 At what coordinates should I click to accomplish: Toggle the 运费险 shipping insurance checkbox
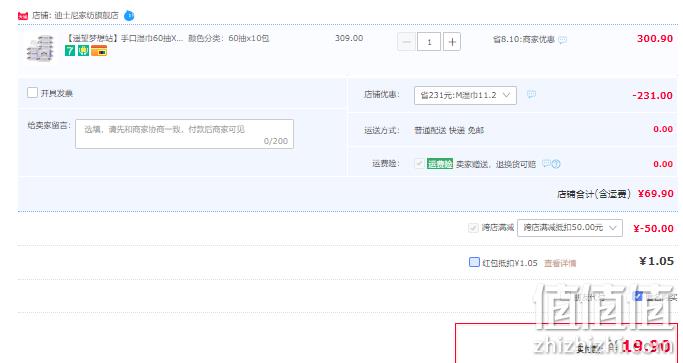tap(419, 163)
